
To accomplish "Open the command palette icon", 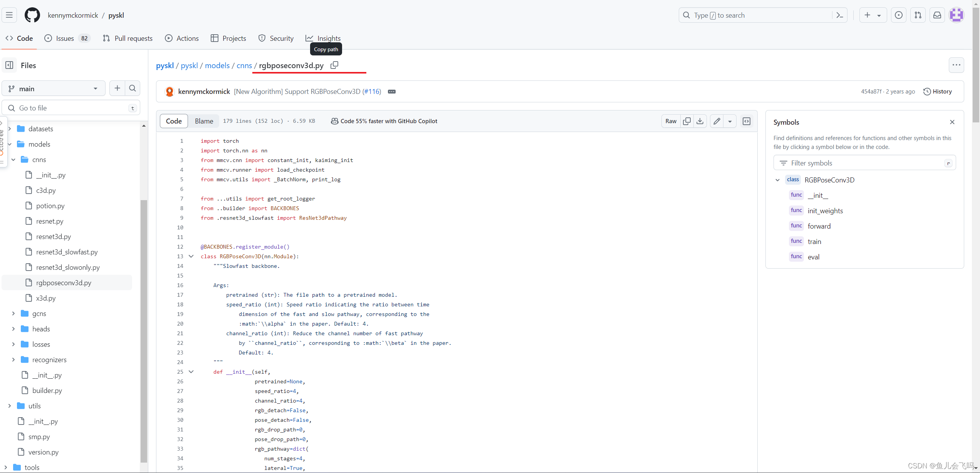I will point(840,15).
